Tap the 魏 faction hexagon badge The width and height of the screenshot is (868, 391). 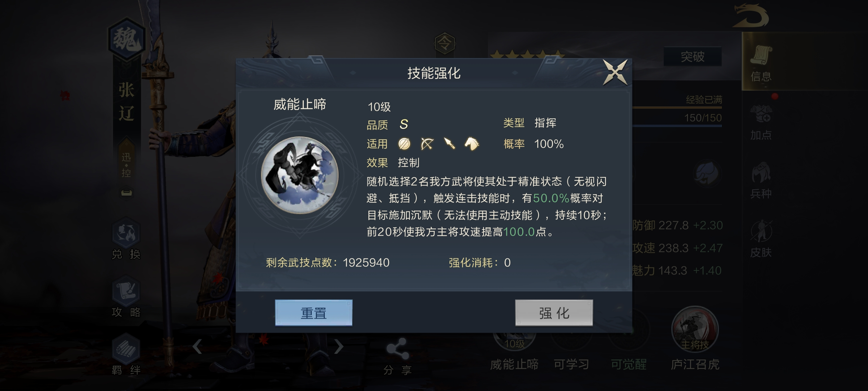[x=127, y=39]
